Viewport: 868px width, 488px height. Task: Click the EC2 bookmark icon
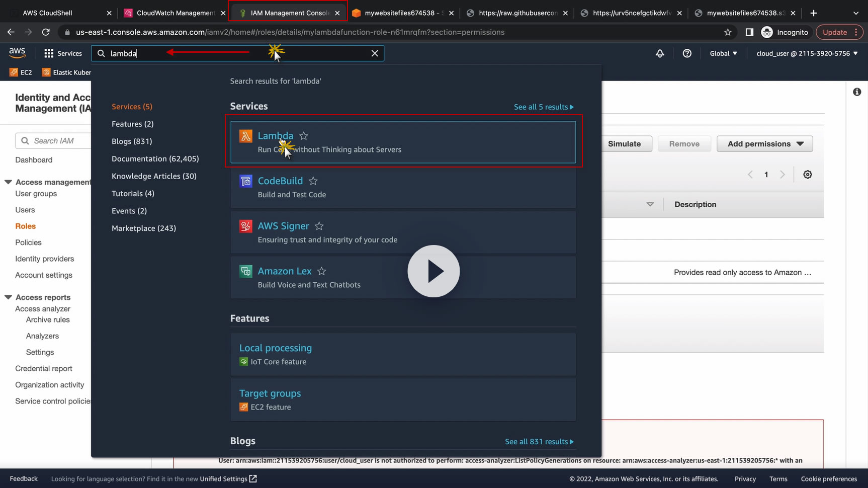(x=14, y=72)
